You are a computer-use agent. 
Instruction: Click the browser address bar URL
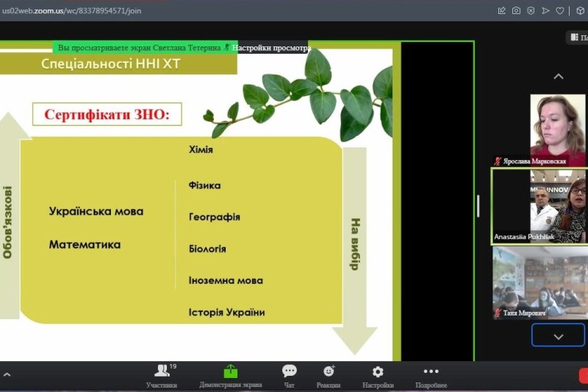(71, 10)
